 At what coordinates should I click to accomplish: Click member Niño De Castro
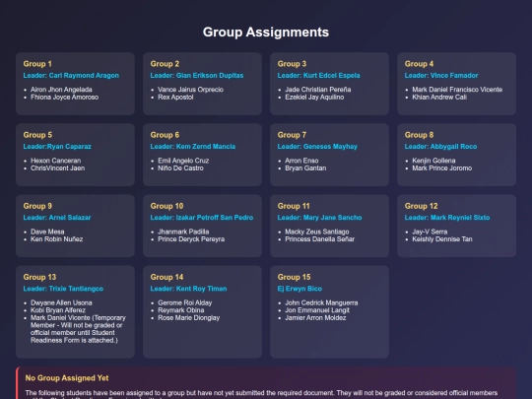(180, 167)
